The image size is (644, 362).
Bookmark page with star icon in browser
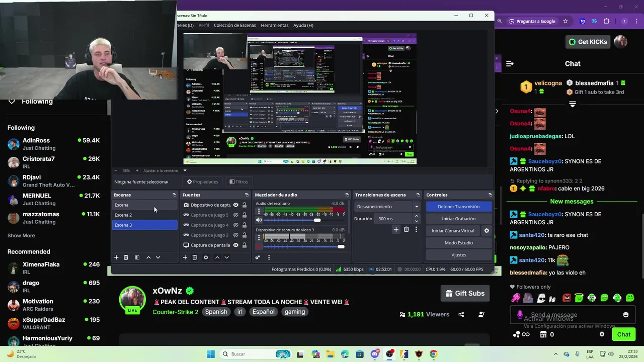click(x=566, y=21)
